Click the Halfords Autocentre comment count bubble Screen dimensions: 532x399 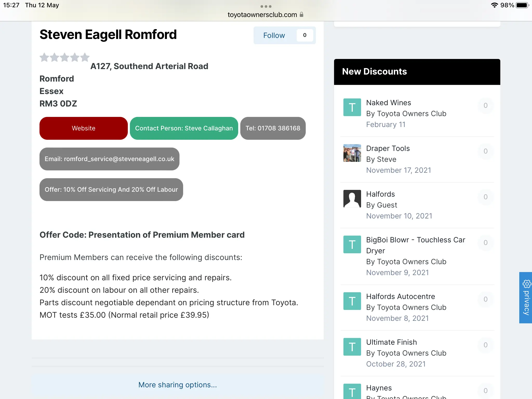[x=485, y=299]
